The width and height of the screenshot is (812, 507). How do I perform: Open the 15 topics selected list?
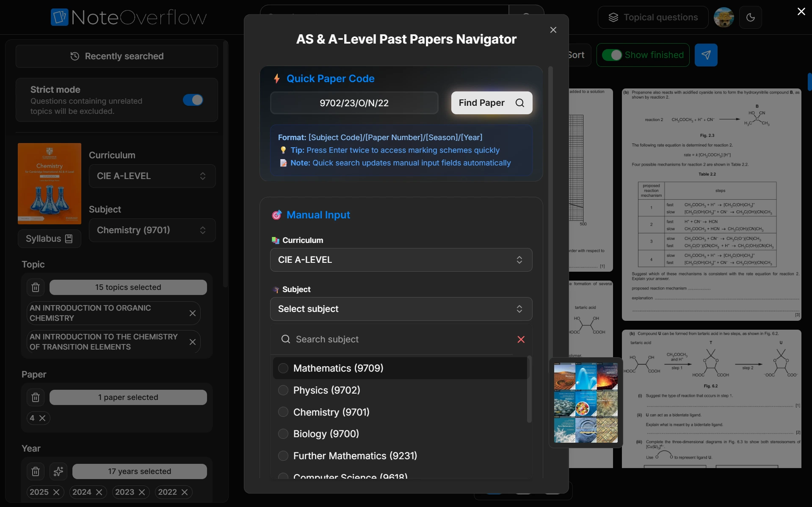pos(128,287)
